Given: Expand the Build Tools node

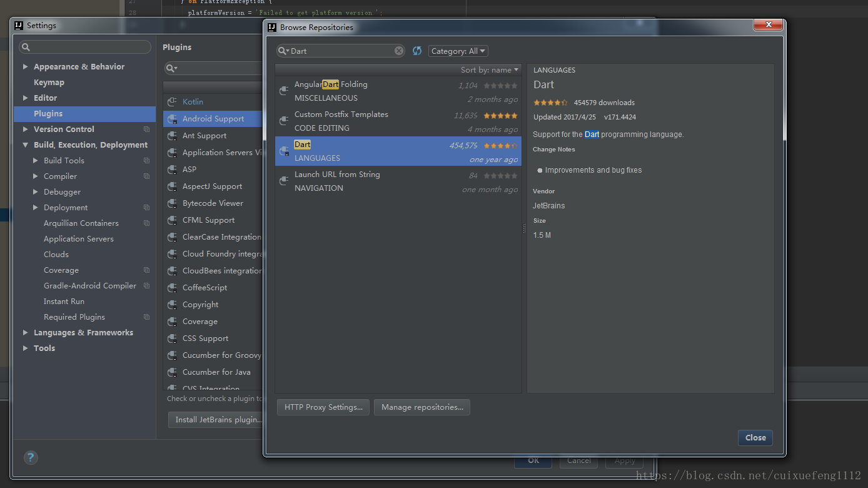Looking at the screenshot, I should (x=36, y=160).
